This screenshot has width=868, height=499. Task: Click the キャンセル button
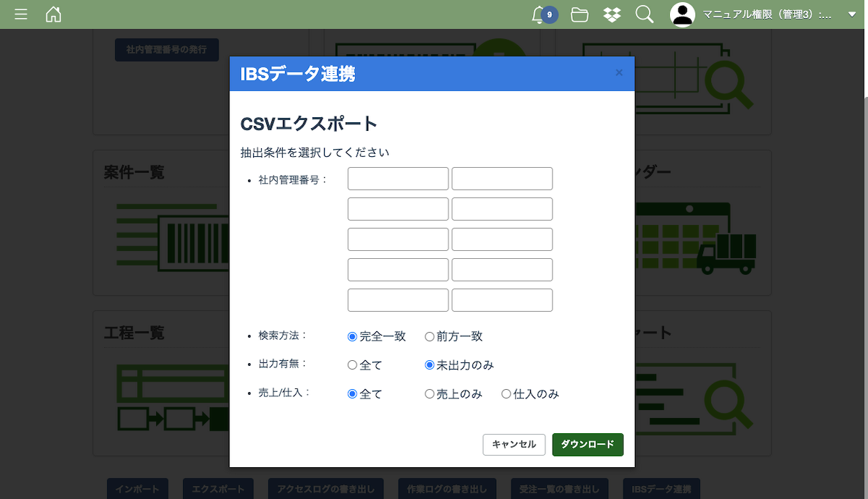[x=514, y=445]
